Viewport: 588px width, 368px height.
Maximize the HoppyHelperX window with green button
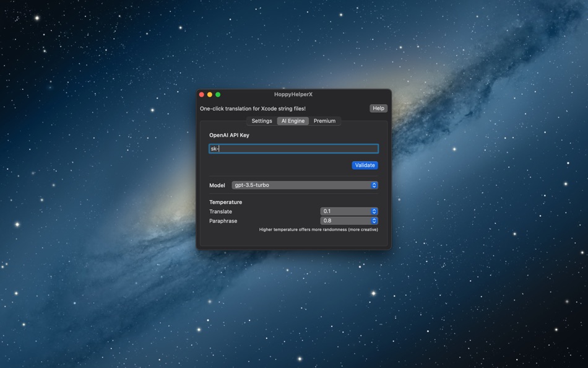(218, 95)
